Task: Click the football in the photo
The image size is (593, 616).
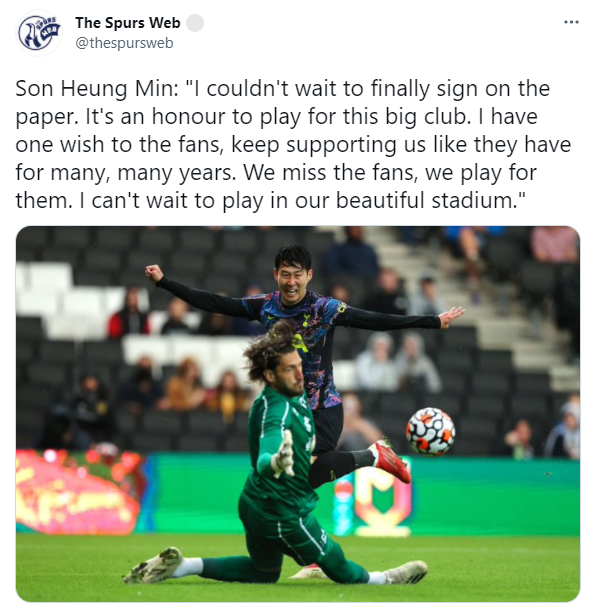Action: pyautogui.click(x=431, y=431)
